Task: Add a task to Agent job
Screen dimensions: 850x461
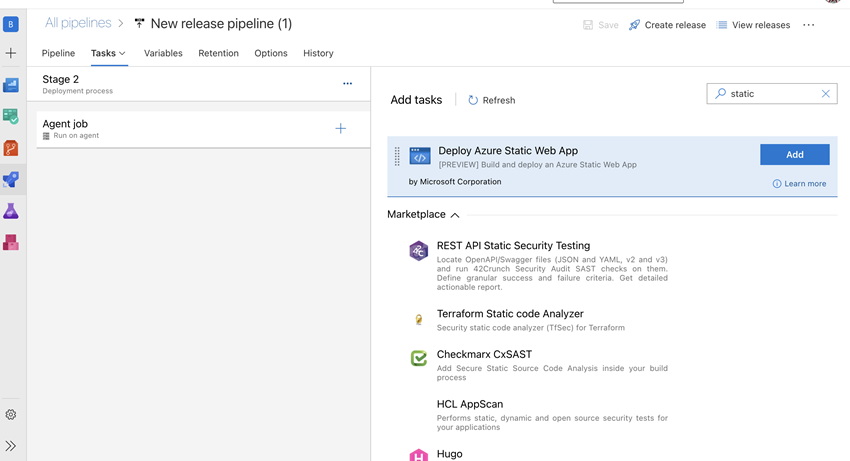Action: 340,129
